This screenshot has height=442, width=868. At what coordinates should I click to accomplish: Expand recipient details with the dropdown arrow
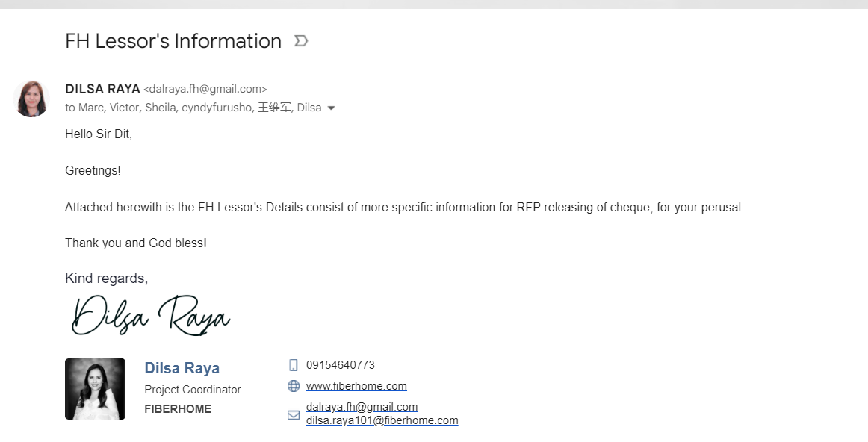332,108
